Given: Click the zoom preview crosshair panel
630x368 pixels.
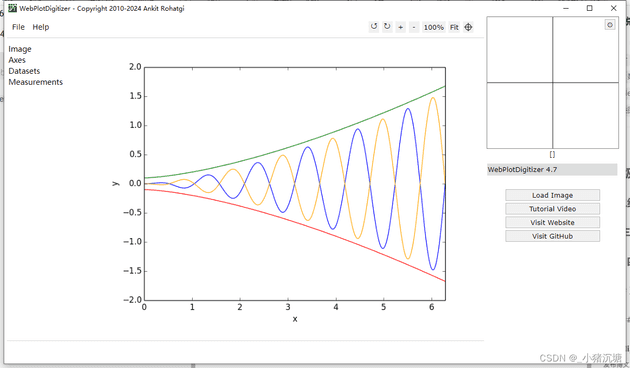Looking at the screenshot, I should click(x=552, y=82).
